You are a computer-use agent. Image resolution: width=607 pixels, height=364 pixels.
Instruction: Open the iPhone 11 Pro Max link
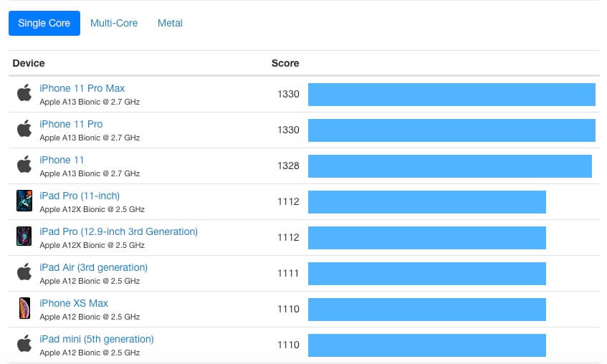pos(82,88)
